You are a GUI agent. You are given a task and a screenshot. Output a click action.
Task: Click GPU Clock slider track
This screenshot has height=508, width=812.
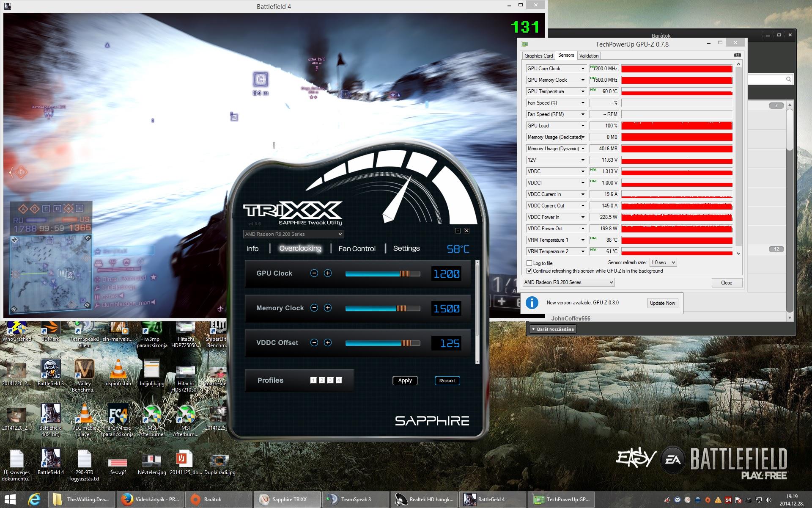tap(383, 274)
